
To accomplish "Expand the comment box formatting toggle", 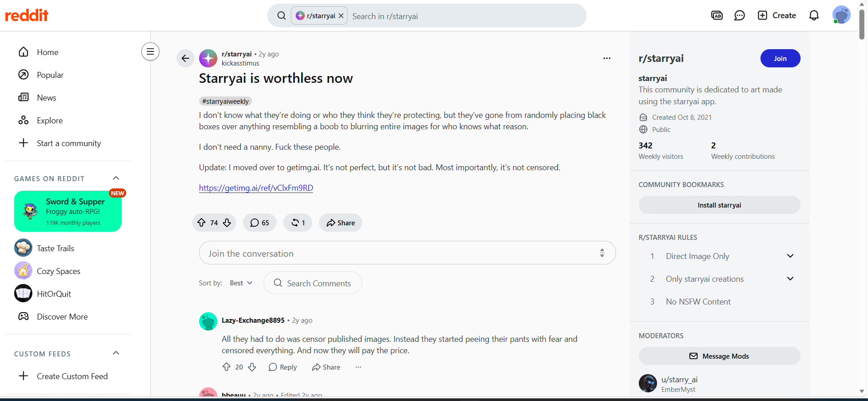I will pyautogui.click(x=602, y=253).
